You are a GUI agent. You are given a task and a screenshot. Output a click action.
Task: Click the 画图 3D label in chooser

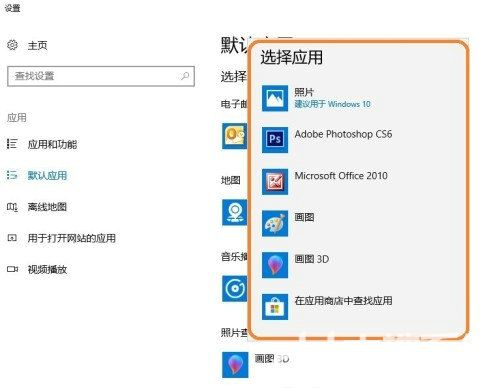[x=312, y=259]
